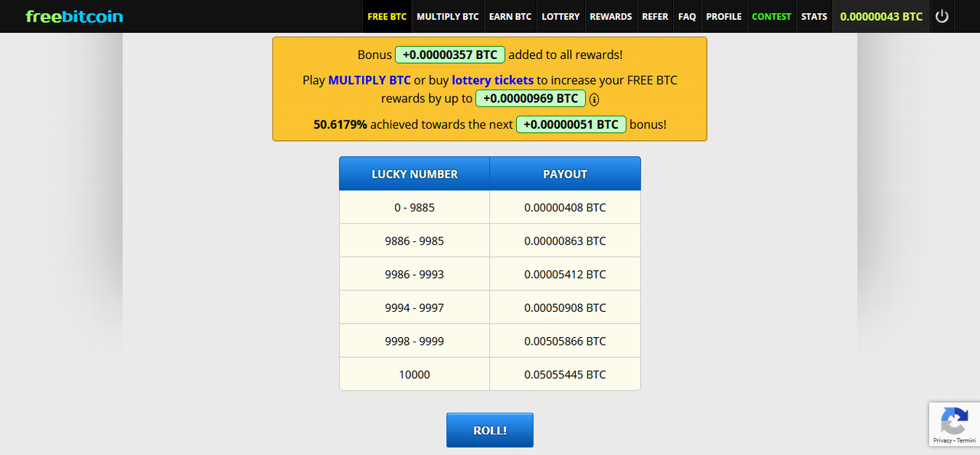Click the reCAPTCHA badge icon
The image size is (980, 455).
pos(954,421)
